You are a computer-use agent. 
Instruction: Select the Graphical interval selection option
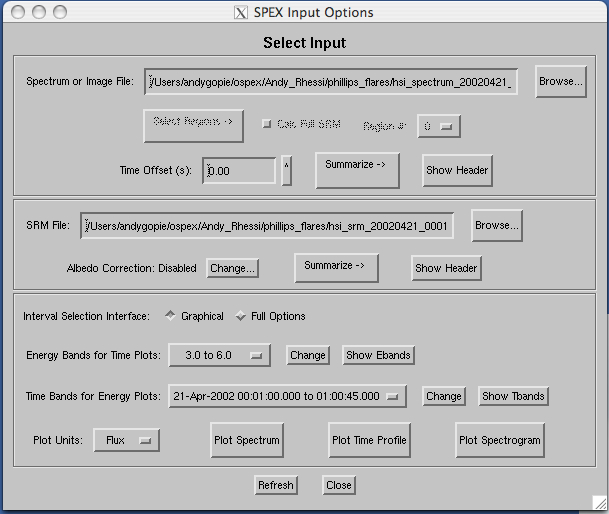tap(169, 316)
